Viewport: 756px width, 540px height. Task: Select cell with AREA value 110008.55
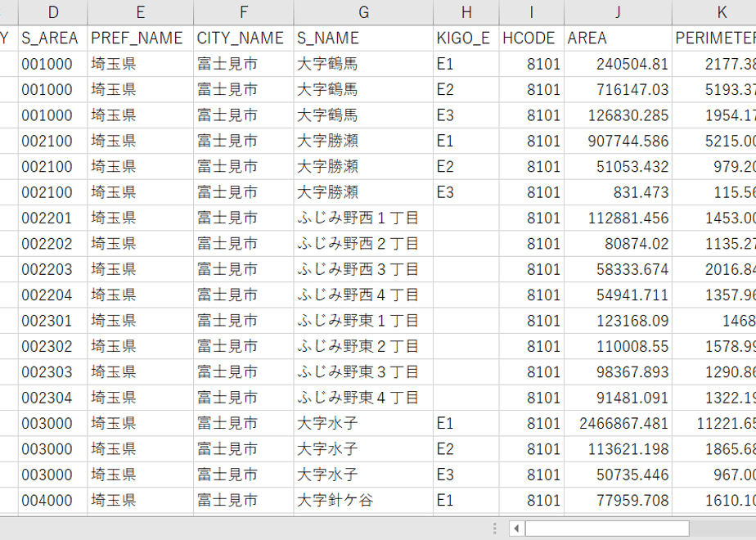click(618, 346)
